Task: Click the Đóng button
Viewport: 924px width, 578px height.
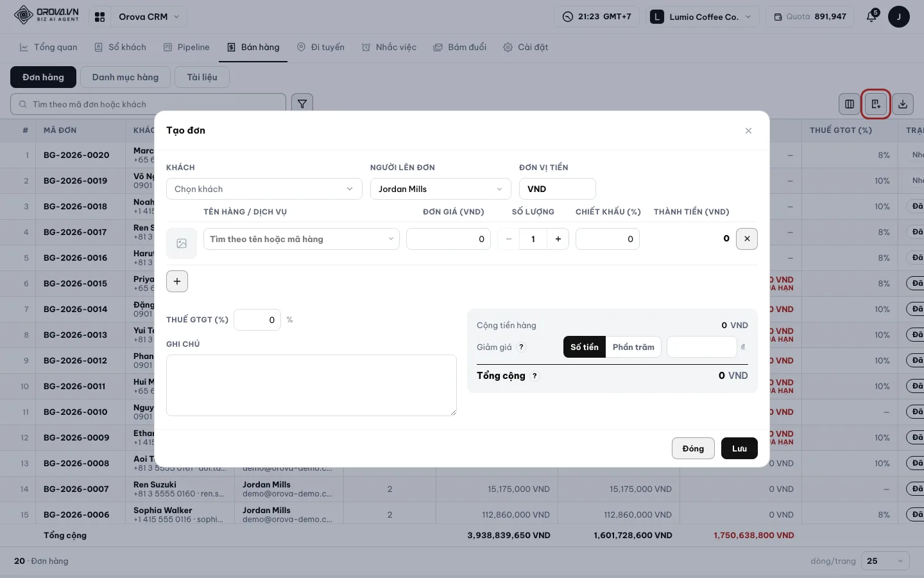Action: [693, 448]
